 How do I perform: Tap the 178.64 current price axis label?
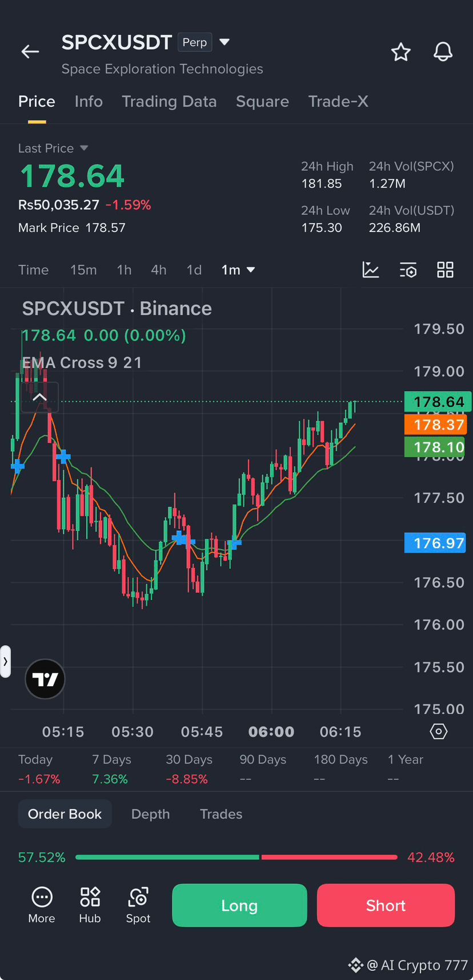[x=438, y=402]
